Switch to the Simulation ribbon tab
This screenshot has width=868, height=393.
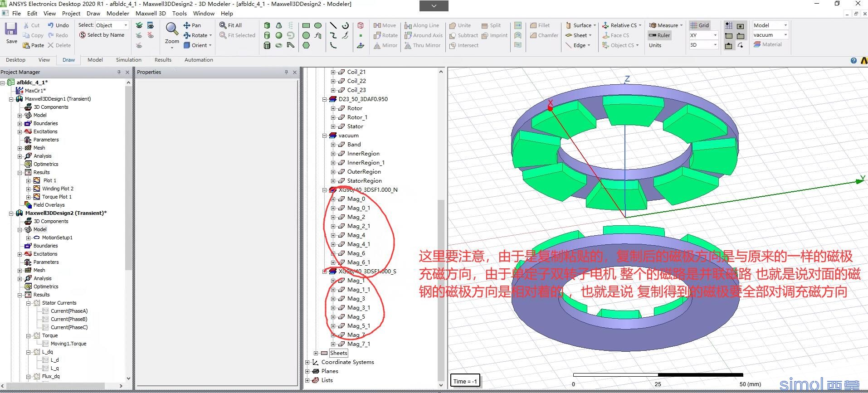click(x=129, y=60)
